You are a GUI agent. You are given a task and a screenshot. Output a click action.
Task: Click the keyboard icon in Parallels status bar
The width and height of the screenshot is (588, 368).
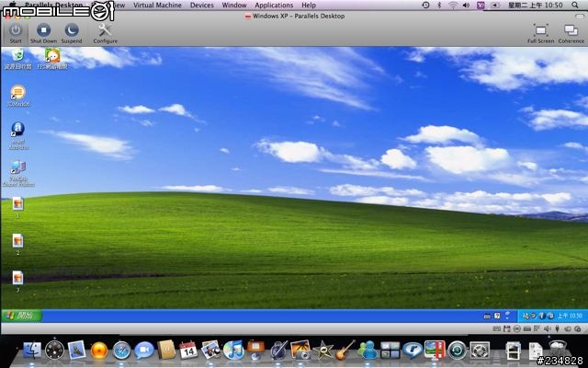coord(496,329)
